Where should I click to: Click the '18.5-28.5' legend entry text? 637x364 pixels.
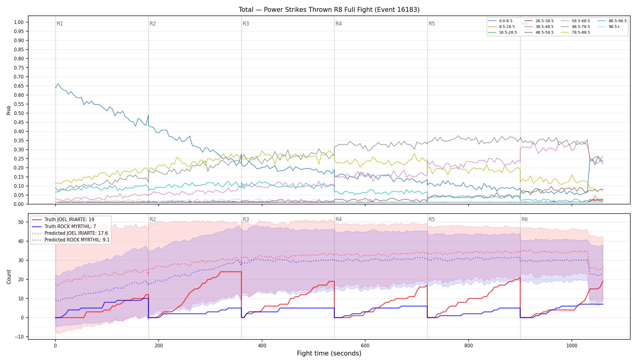(508, 32)
